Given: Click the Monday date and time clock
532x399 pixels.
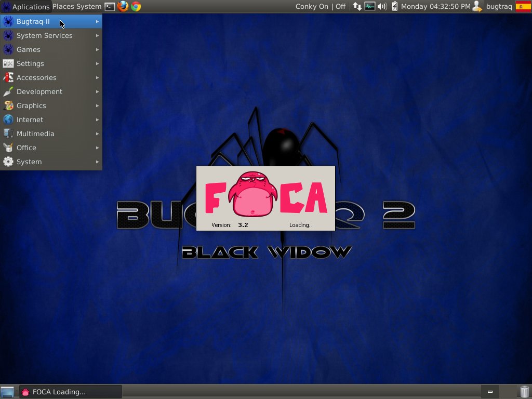Looking at the screenshot, I should [436, 6].
